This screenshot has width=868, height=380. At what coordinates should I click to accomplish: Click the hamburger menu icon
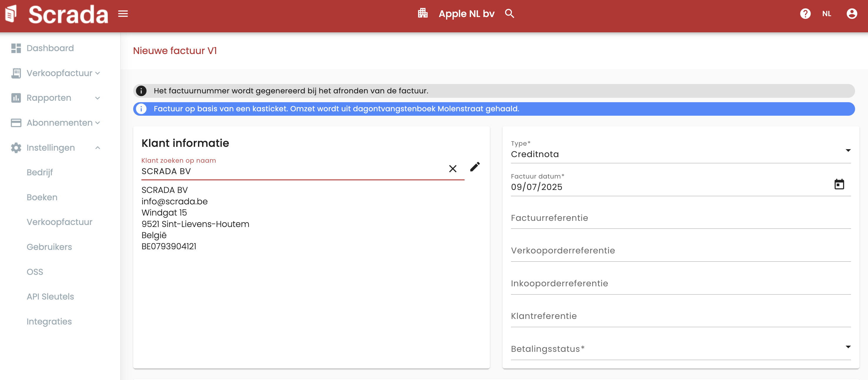(123, 14)
